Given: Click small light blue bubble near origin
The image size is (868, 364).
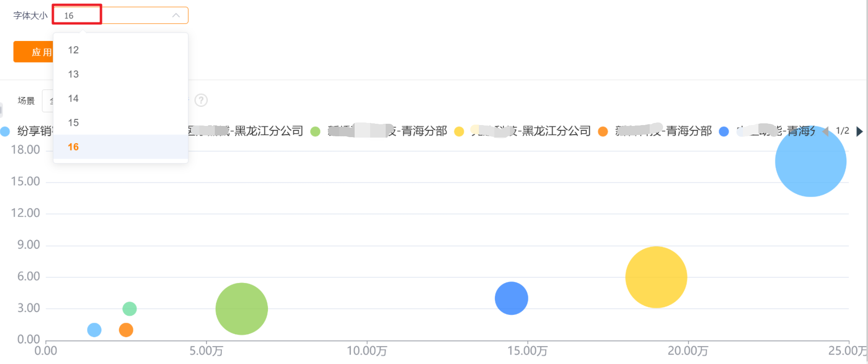Looking at the screenshot, I should (x=94, y=330).
